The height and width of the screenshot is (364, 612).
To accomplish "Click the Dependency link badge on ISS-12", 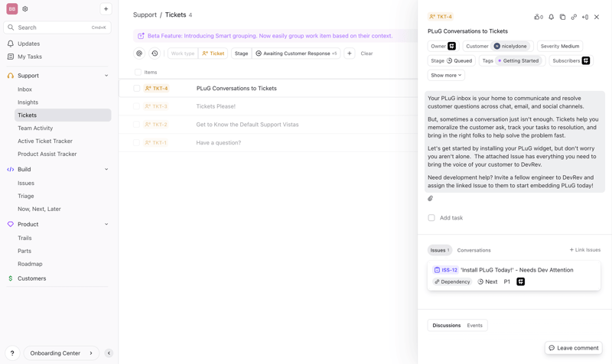I will (452, 281).
